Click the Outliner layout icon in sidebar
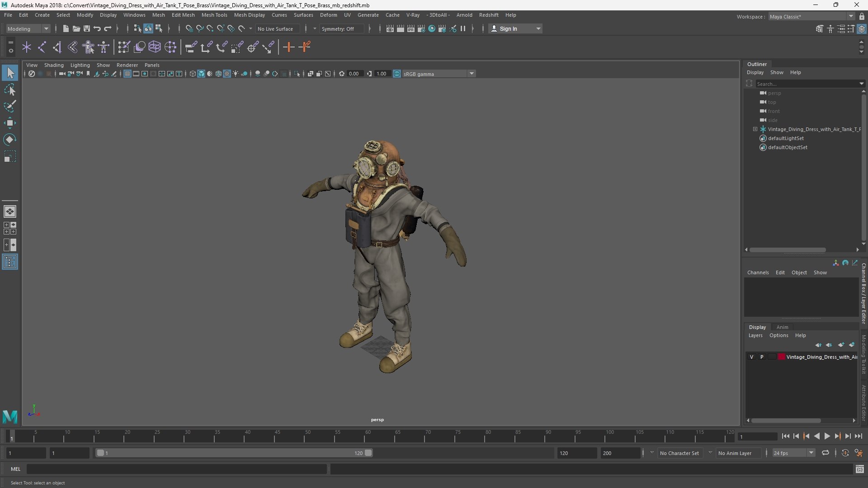Viewport: 868px width, 488px height. tap(10, 262)
